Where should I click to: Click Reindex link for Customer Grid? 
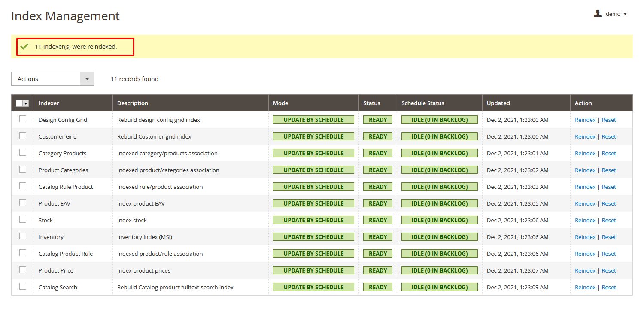pos(585,136)
